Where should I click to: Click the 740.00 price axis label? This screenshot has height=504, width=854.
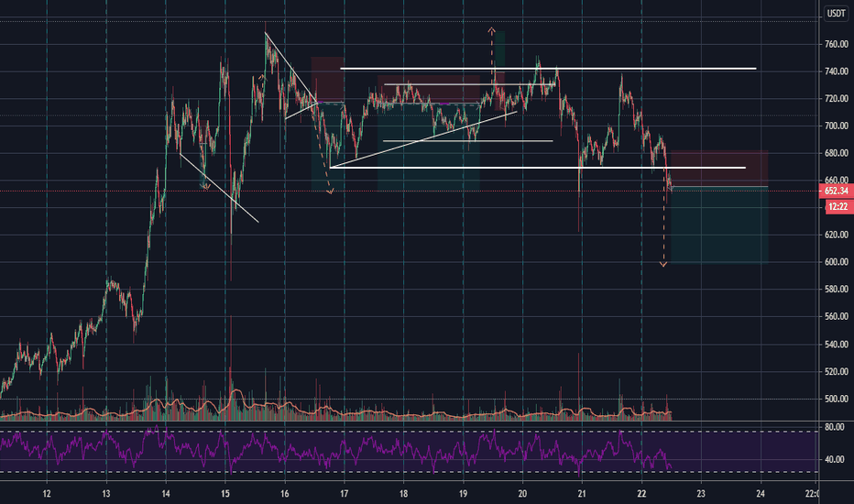coord(836,71)
